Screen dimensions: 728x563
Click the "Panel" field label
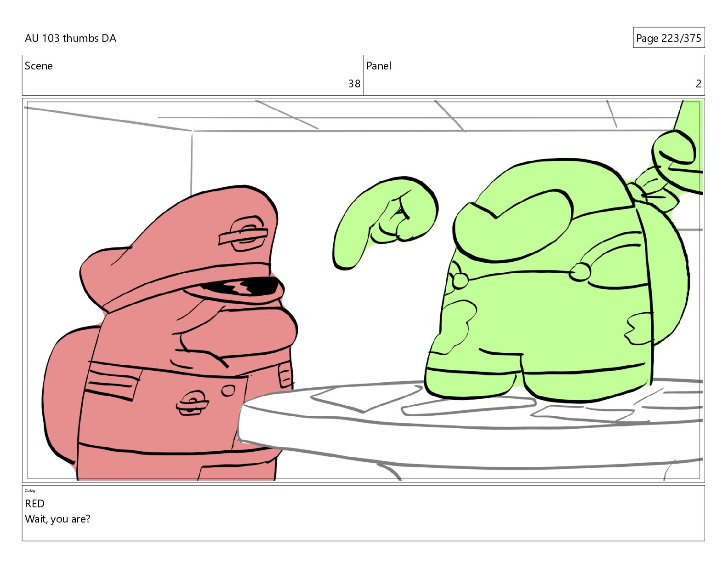(x=379, y=66)
